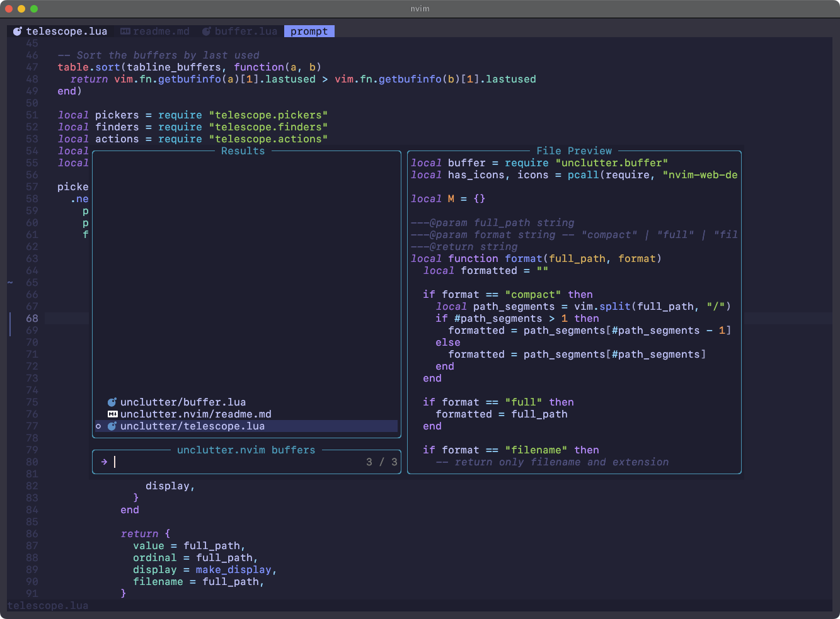Image resolution: width=840 pixels, height=619 pixels.
Task: Click the nvim window title
Action: (x=420, y=9)
